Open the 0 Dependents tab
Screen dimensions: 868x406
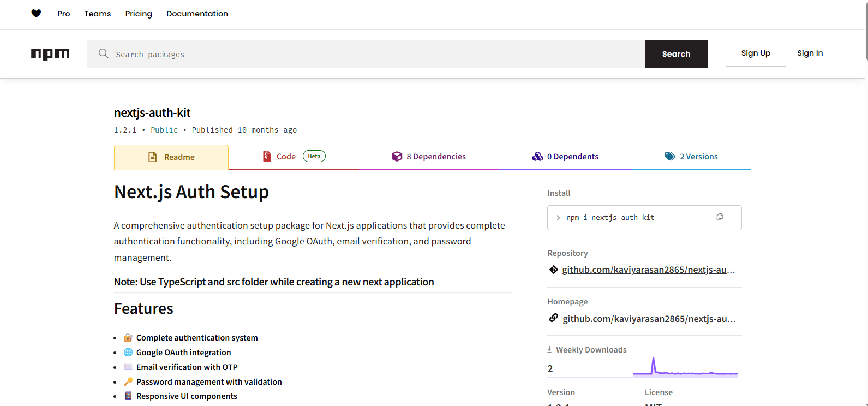coord(565,157)
